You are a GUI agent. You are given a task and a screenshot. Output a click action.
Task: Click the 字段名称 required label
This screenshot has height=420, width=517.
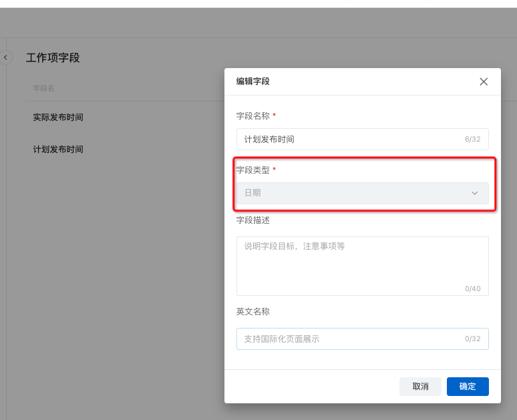point(253,116)
